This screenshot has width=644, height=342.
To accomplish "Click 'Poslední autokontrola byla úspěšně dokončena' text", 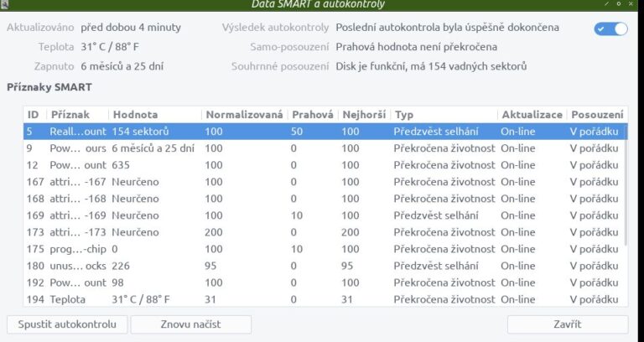I will click(447, 28).
